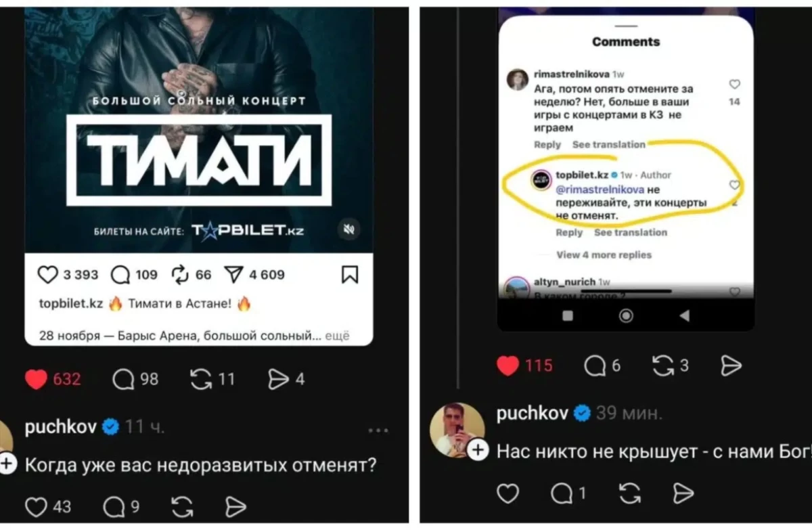812x530 pixels.
Task: Unlike the post with 115 likes
Action: click(508, 366)
